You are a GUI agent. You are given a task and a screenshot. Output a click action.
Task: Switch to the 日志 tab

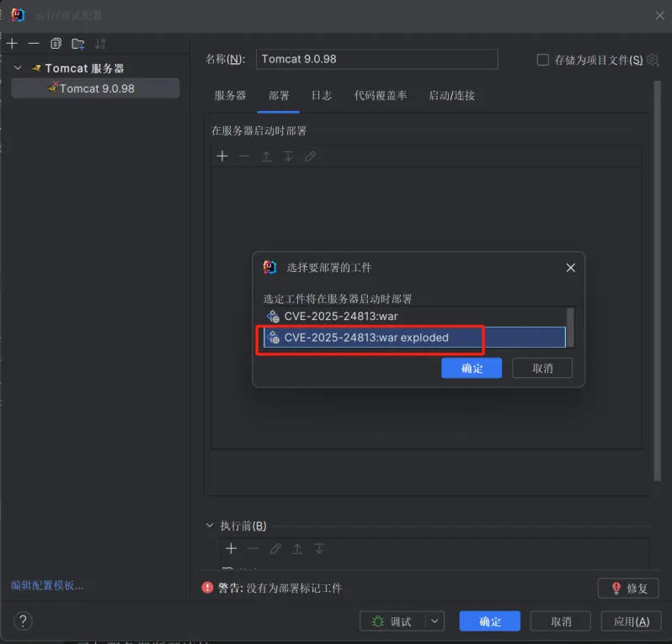[x=322, y=95]
